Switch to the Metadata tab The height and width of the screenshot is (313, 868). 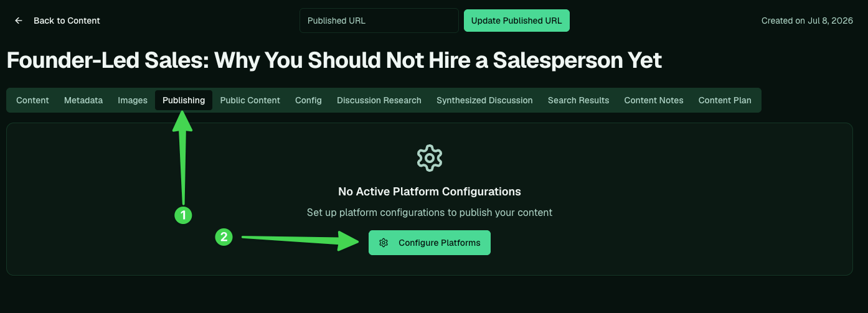click(x=83, y=100)
